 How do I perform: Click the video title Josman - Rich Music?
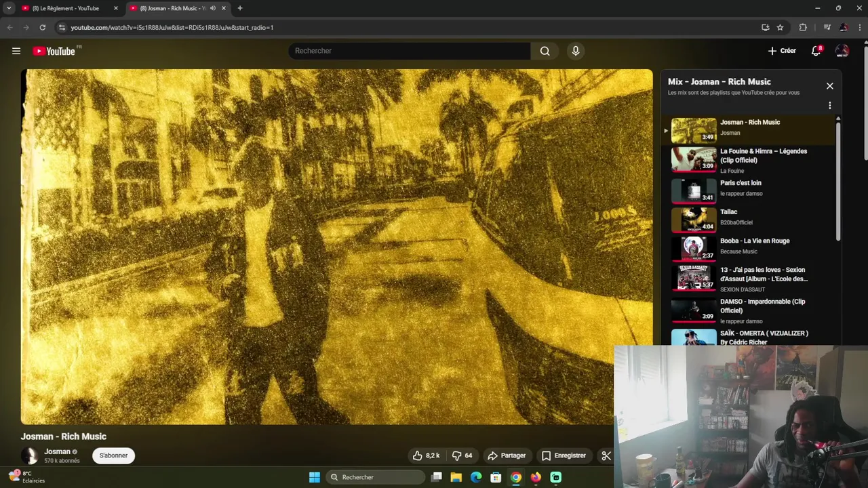[x=64, y=436]
